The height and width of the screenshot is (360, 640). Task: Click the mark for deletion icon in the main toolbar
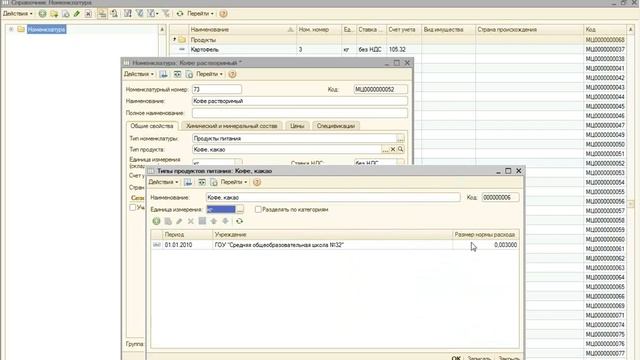coord(88,13)
